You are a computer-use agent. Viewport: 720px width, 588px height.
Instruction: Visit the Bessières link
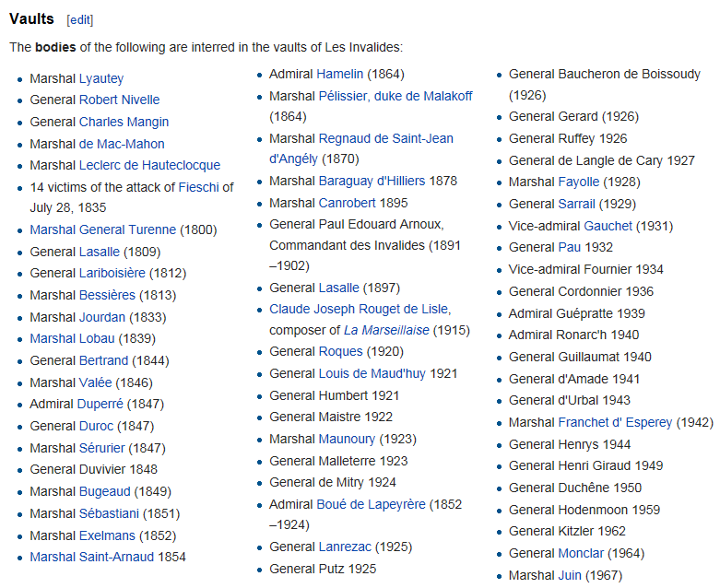pos(108,295)
